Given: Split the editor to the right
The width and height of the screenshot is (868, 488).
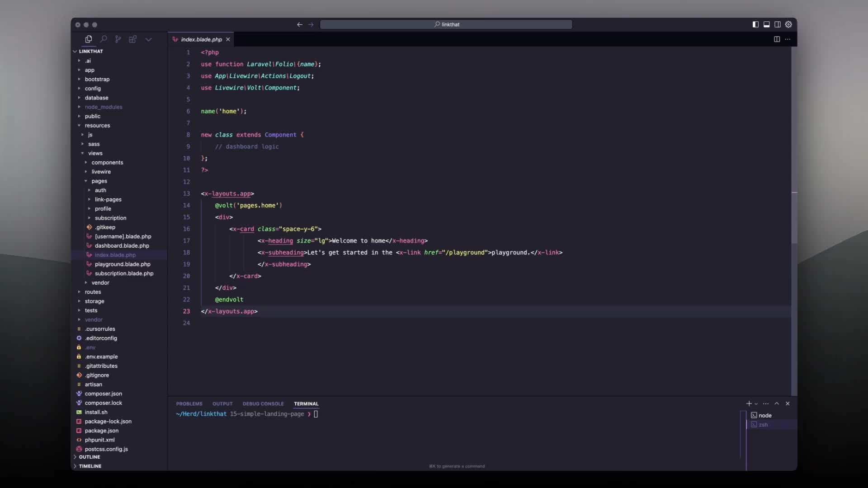Looking at the screenshot, I should (x=777, y=39).
